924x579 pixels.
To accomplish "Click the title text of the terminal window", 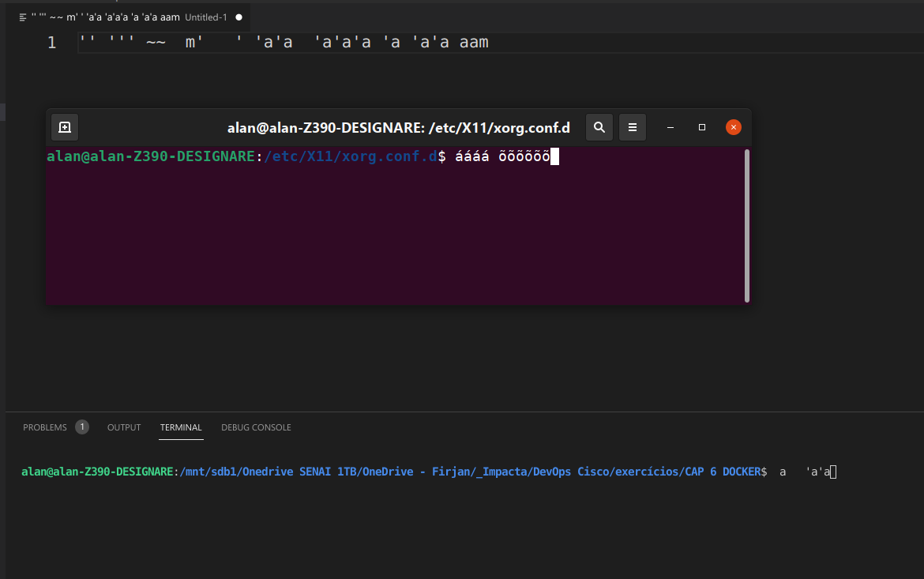I will (x=399, y=128).
